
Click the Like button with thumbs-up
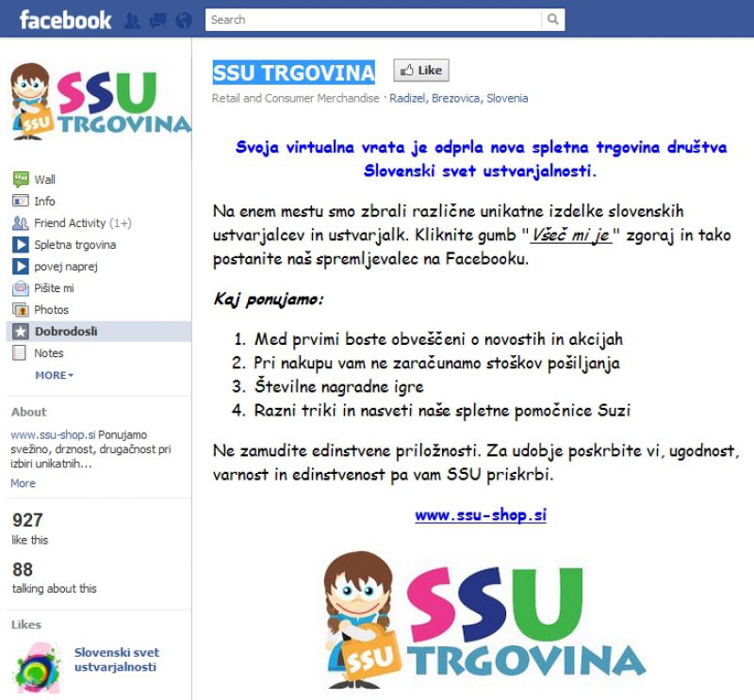coord(421,71)
